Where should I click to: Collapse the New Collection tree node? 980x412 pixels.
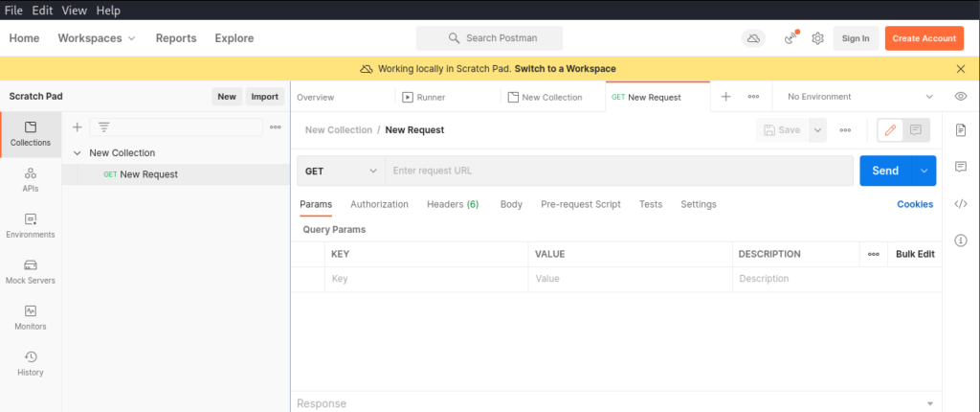tap(77, 152)
